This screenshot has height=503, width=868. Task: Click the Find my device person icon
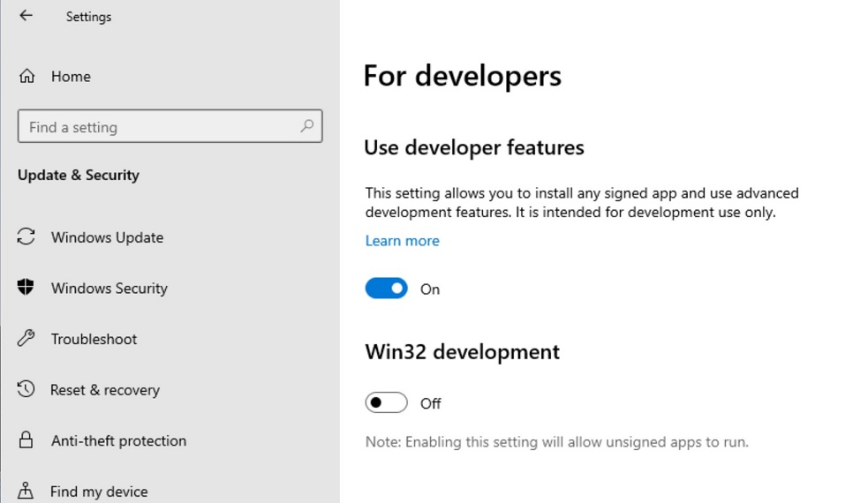tap(26, 491)
